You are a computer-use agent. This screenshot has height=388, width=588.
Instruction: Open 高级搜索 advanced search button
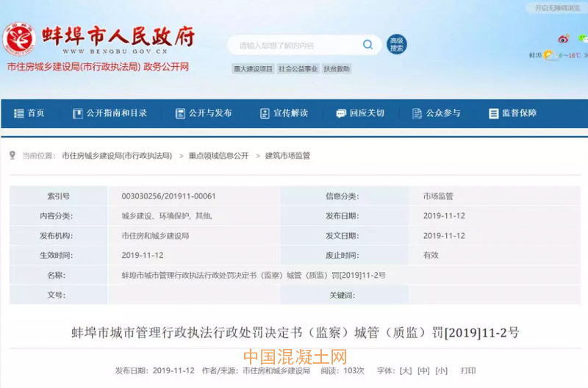tap(396, 45)
